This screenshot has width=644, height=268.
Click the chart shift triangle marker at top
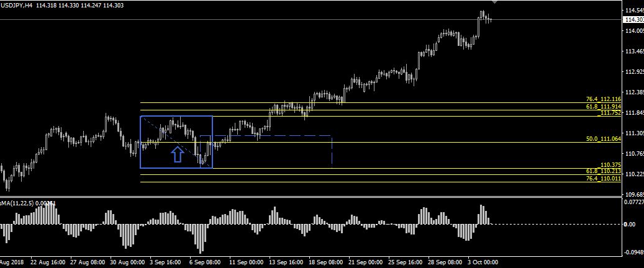coord(495,2)
